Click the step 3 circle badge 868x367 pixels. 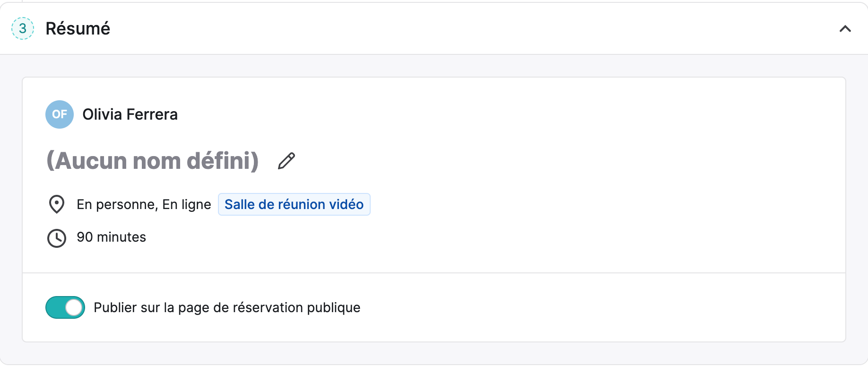23,28
